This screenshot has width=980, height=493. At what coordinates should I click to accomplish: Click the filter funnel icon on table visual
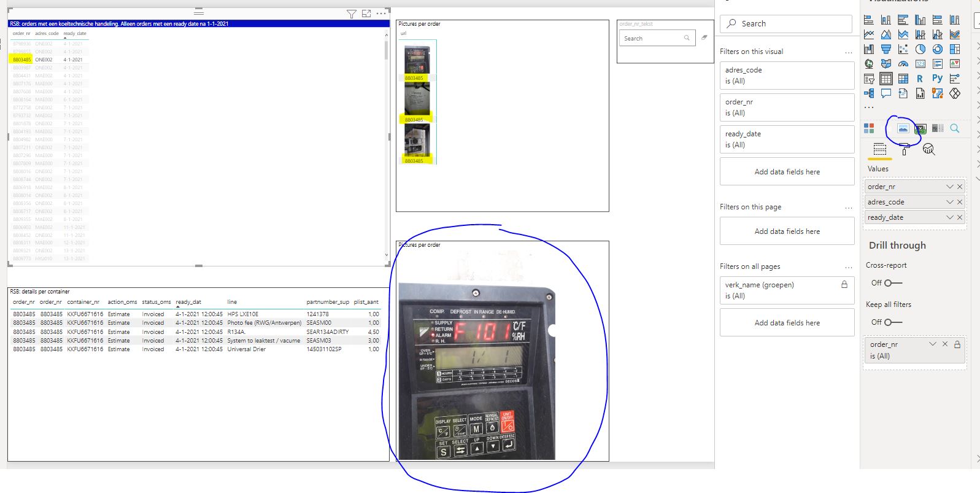pos(351,14)
